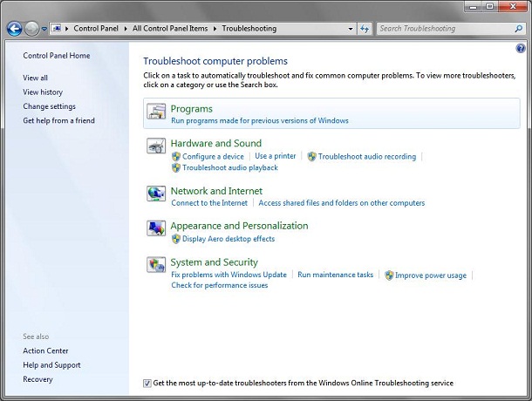
Task: Open Connect to the Internet troubleshooter
Action: 209,203
